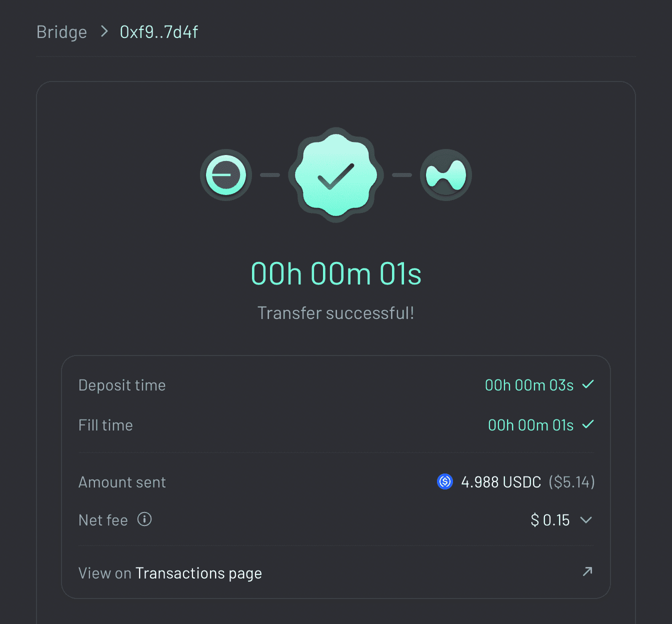Click the destination chain icon on the right
The height and width of the screenshot is (624, 672).
445,175
